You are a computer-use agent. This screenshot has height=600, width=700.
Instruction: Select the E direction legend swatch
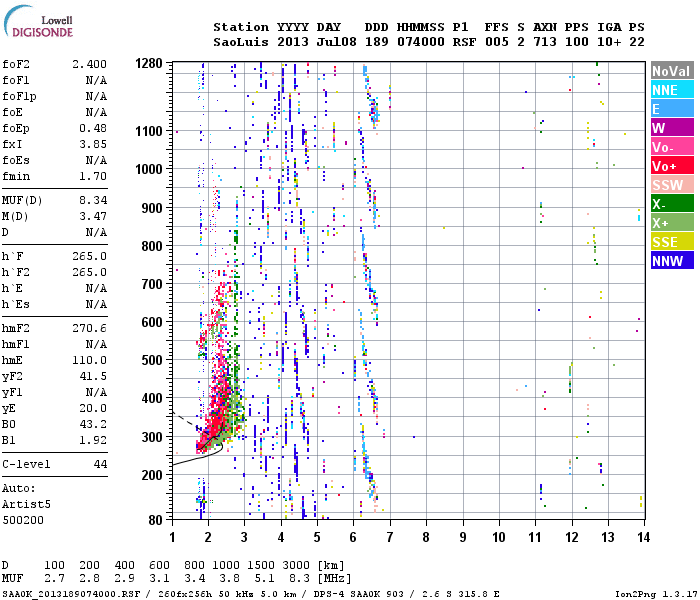(672, 108)
